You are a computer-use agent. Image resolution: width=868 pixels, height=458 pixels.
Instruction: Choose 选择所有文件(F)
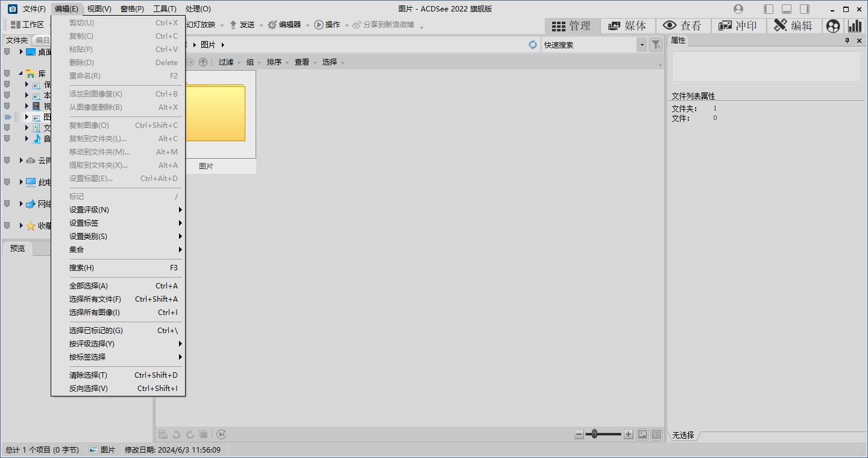click(x=118, y=299)
